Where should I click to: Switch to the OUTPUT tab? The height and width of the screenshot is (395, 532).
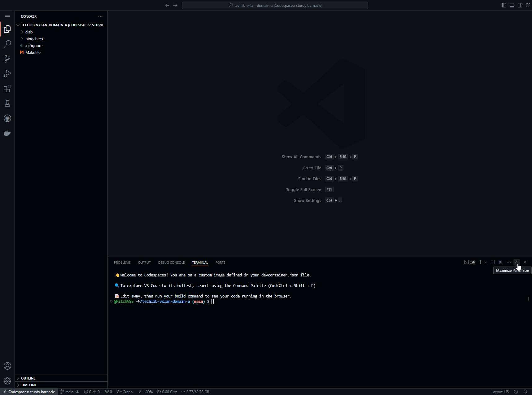(x=144, y=263)
